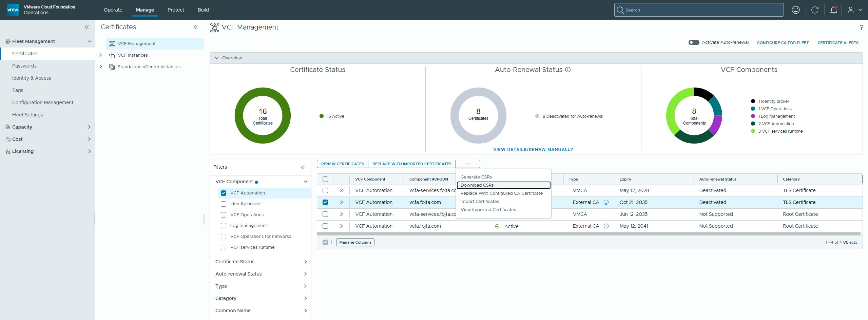Click the teal VCF Operations legend dot
The height and width of the screenshot is (320, 868).
tap(753, 109)
